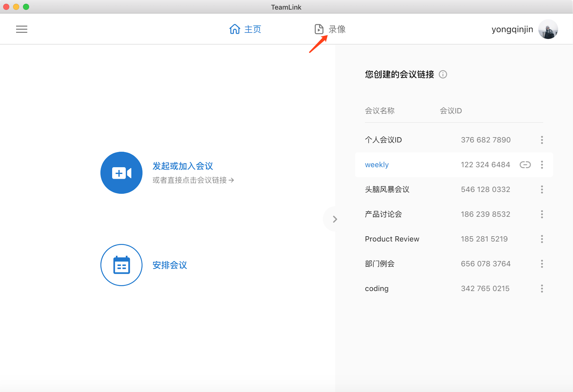The width and height of the screenshot is (573, 392).
Task: Open options menu for Product Review meeting
Action: 542,239
